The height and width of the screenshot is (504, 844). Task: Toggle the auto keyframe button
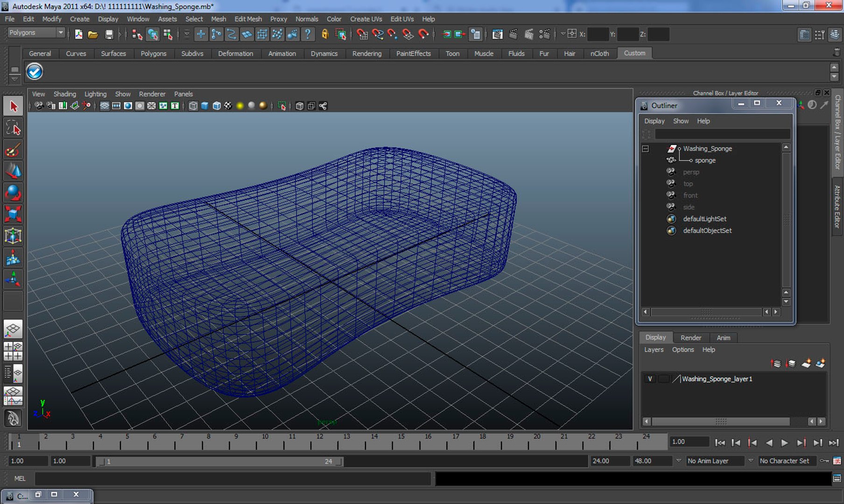[x=825, y=461]
